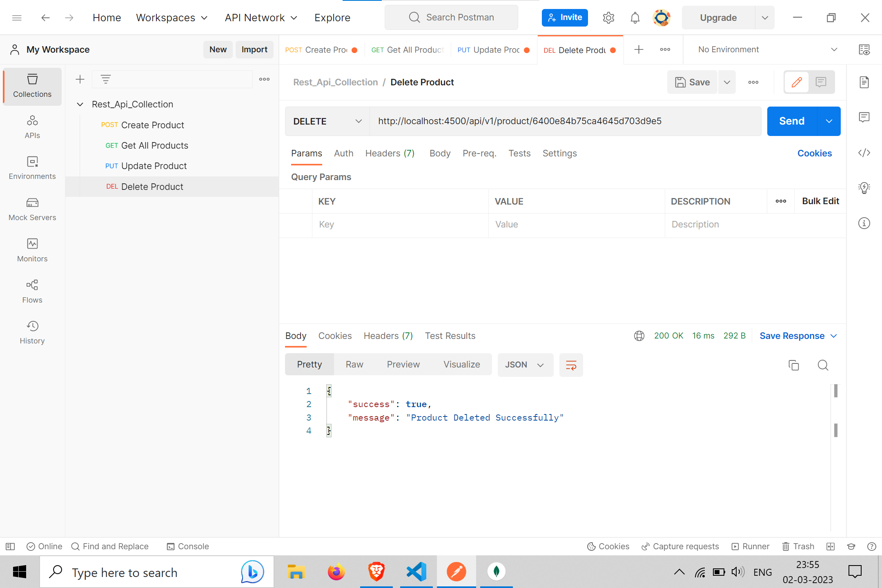Send the delete request
Screen dimensions: 882x588
coord(791,121)
